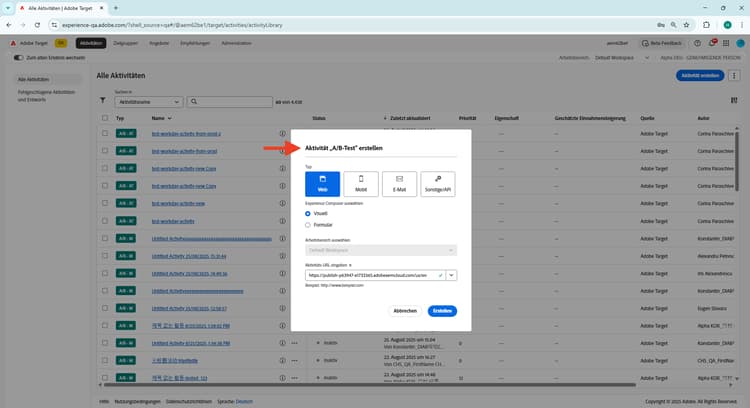This screenshot has width=750, height=408.
Task: Open notifications bell with red badge
Action: [x=712, y=43]
